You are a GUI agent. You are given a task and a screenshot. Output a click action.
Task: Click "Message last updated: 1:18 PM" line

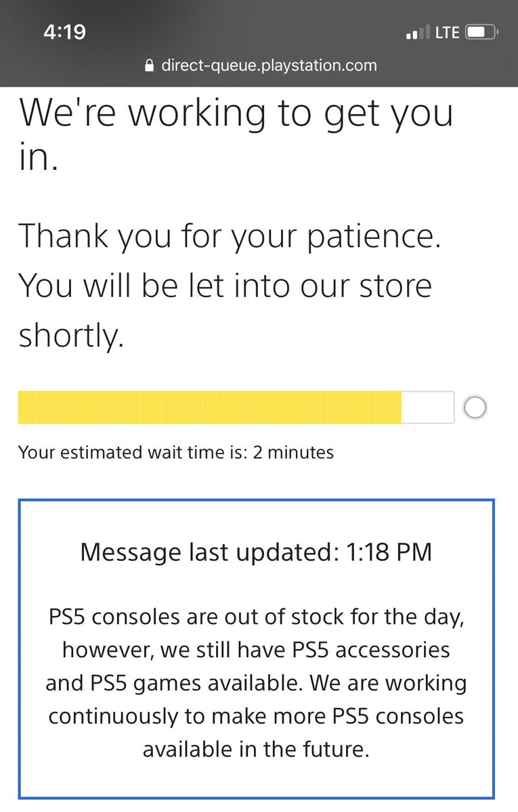coord(256,552)
